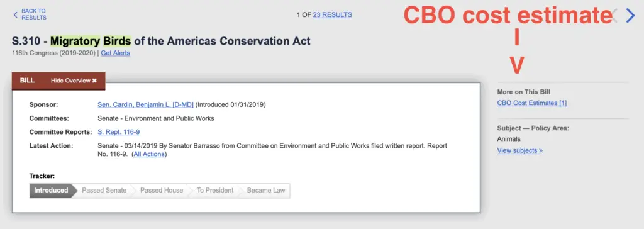Go to next result arrow
The width and height of the screenshot is (644, 229).
coord(630,16)
